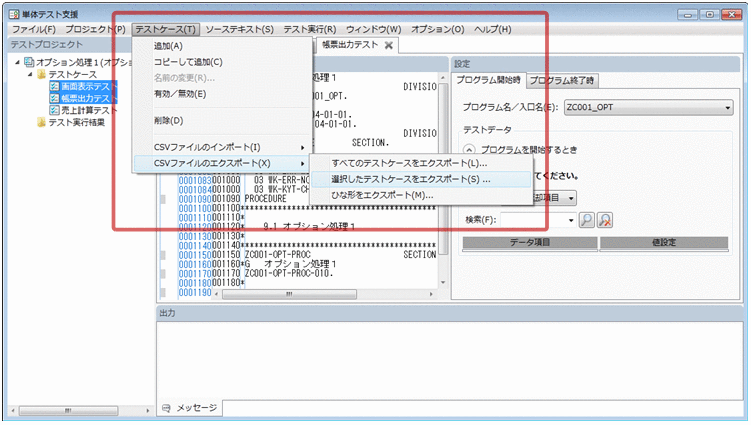Choose ひな形をエクスポート(M)

(421, 195)
